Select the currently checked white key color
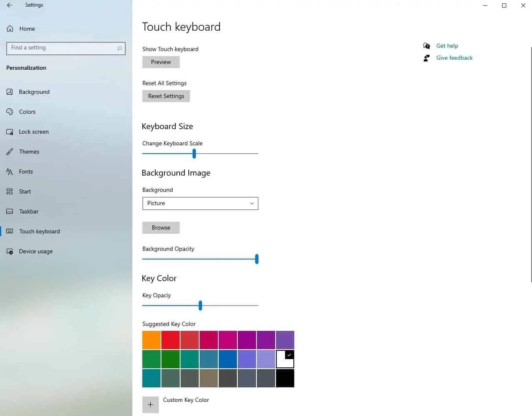532x416 pixels. coord(285,359)
